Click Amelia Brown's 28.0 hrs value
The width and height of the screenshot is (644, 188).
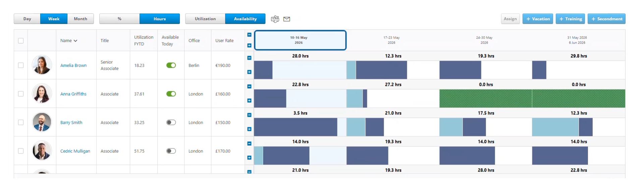pyautogui.click(x=300, y=56)
